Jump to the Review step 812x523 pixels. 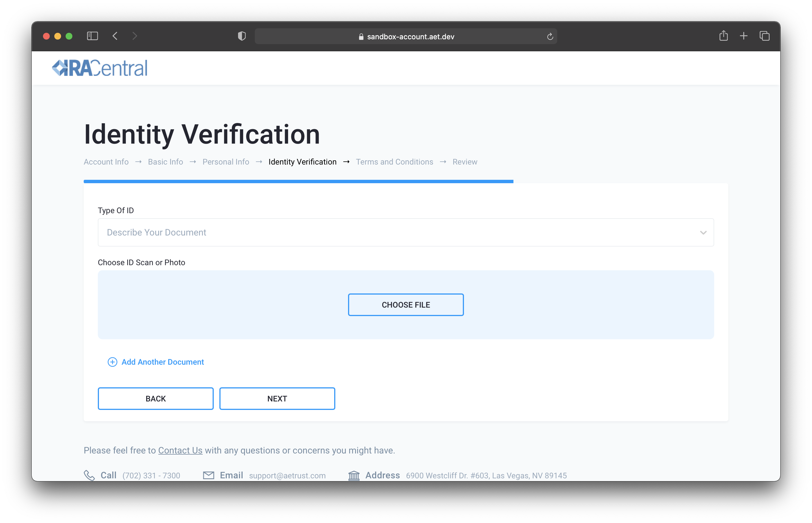click(465, 162)
